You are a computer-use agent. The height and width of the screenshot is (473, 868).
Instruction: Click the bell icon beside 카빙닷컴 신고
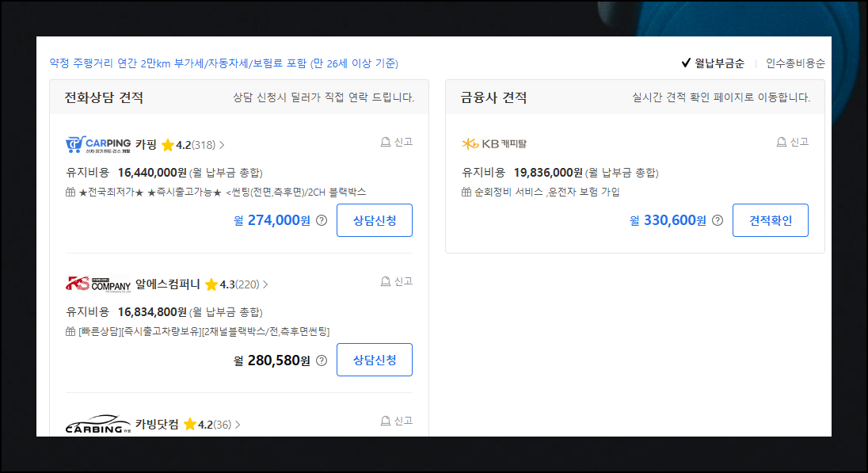point(385,422)
